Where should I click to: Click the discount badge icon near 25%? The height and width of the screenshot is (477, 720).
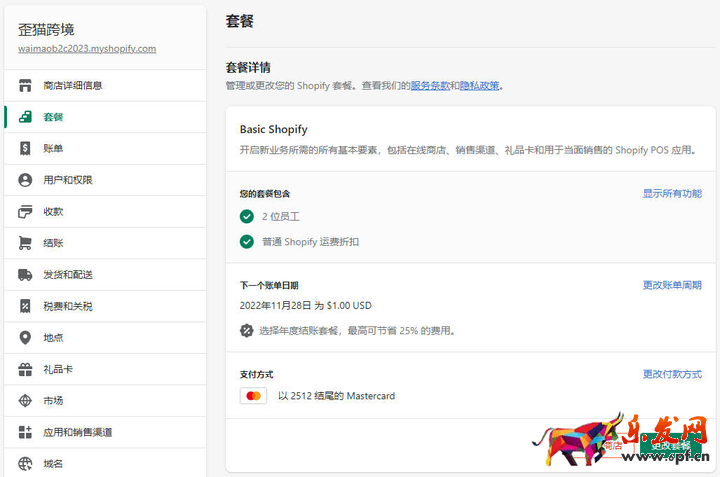tap(247, 331)
